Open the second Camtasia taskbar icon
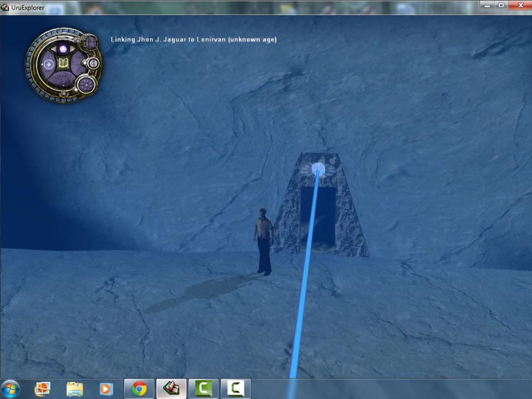The image size is (532, 399). tap(236, 388)
